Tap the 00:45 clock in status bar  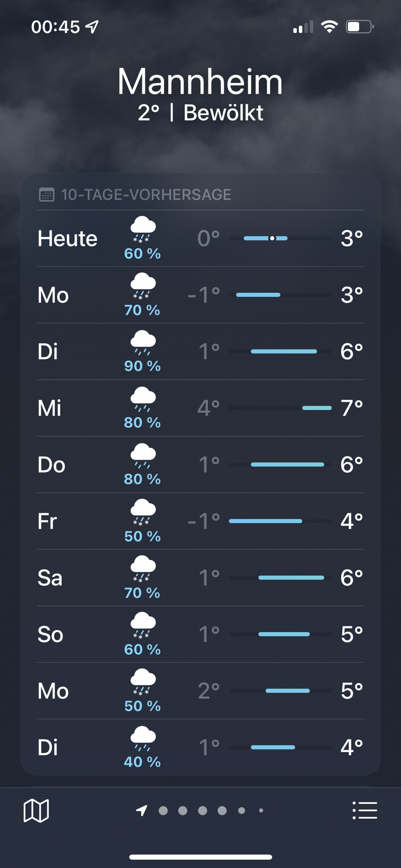point(55,27)
